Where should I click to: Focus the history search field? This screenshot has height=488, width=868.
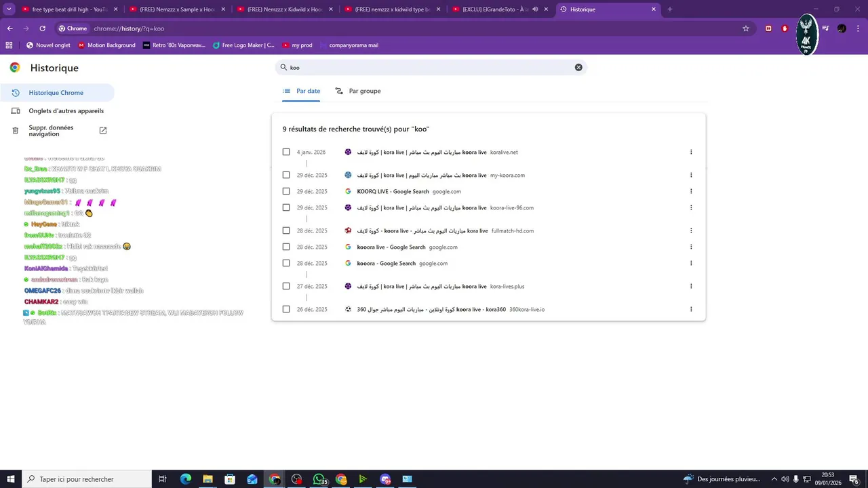431,67
